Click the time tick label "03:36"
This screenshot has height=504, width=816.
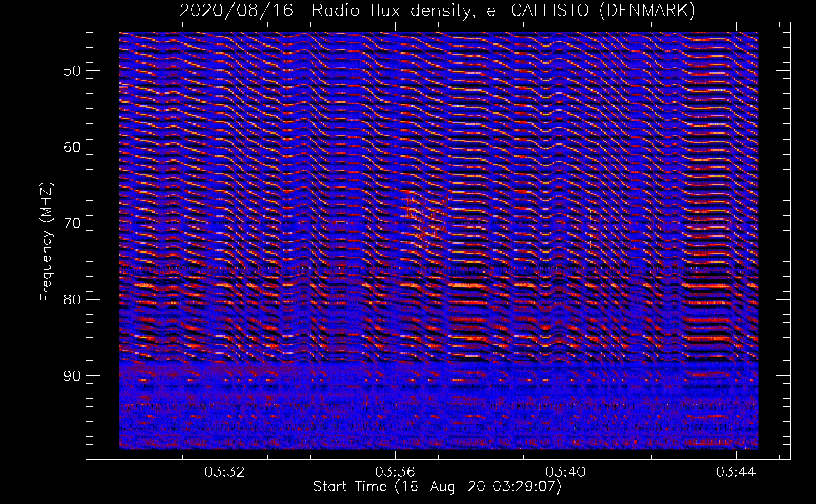point(395,472)
